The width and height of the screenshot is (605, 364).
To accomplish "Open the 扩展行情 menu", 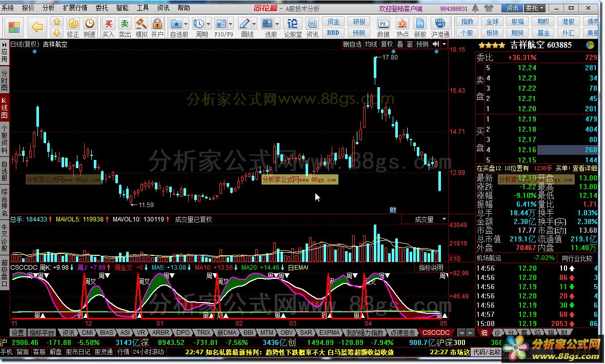I will click(75, 8).
